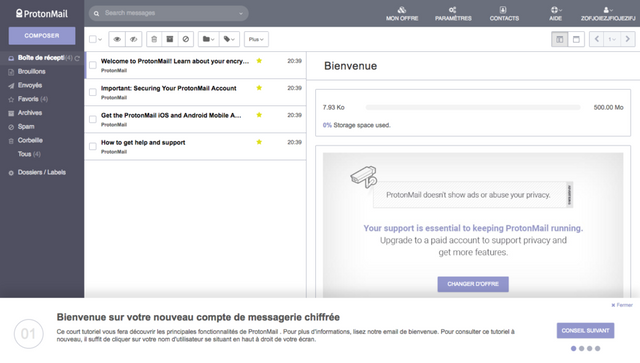Open apply label tag dropdown
This screenshot has height=363, width=640.
point(229,39)
